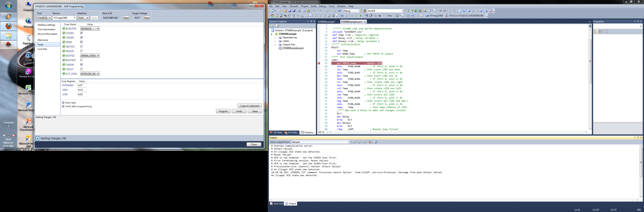Image resolution: width=644 pixels, height=212 pixels.
Task: Open the Debug menu in AVR Studio
Action: pos(322,6)
